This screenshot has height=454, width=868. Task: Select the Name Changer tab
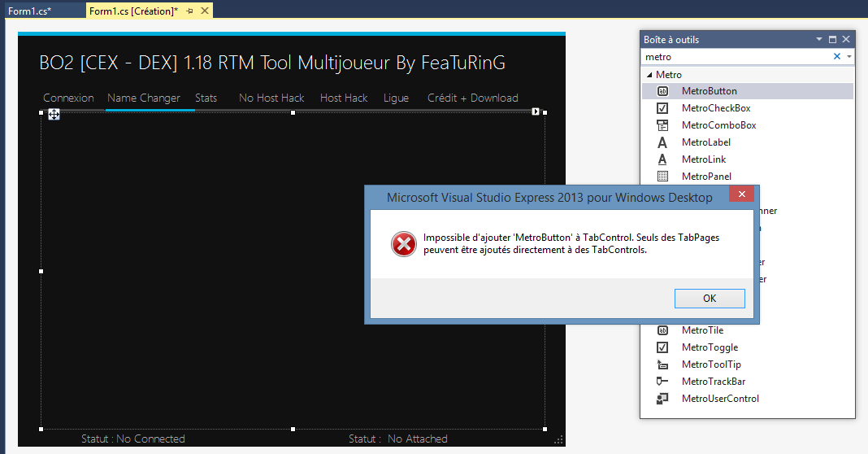pos(144,98)
